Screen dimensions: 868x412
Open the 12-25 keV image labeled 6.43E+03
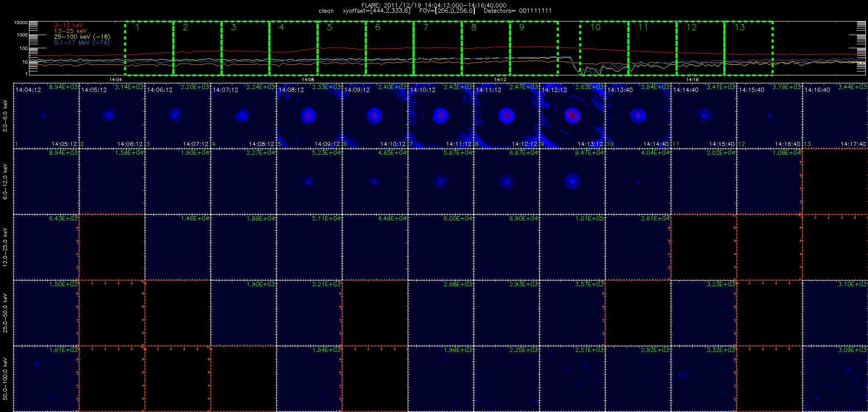pyautogui.click(x=46, y=247)
